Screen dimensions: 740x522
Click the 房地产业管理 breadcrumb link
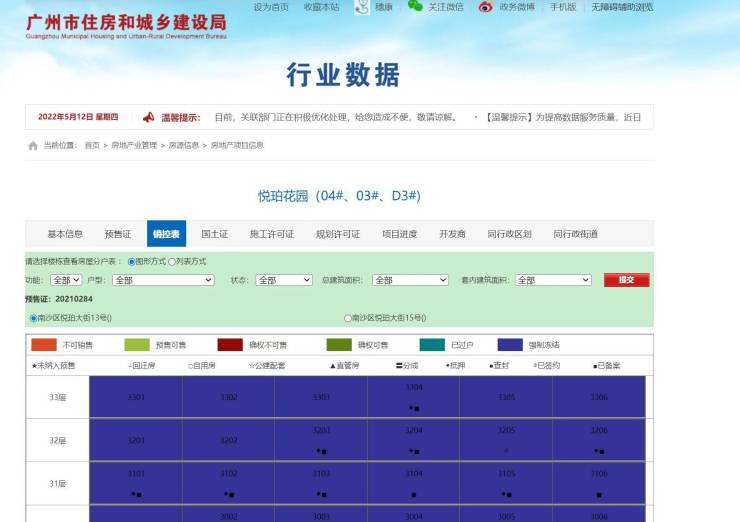[134, 145]
